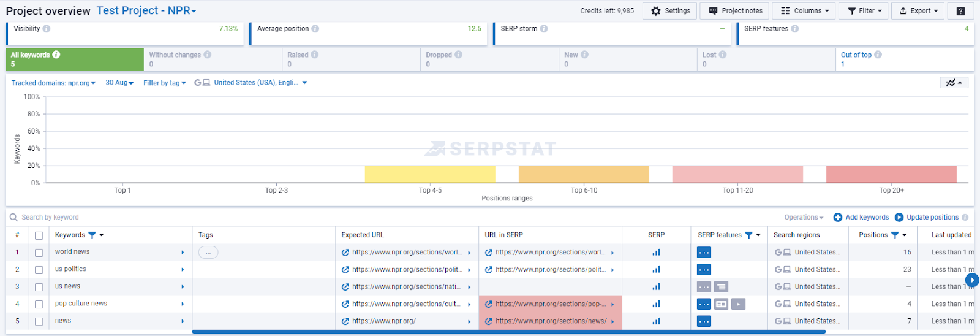This screenshot has height=336, width=980.
Task: Click the SERP features card info icon
Action: (x=794, y=29)
